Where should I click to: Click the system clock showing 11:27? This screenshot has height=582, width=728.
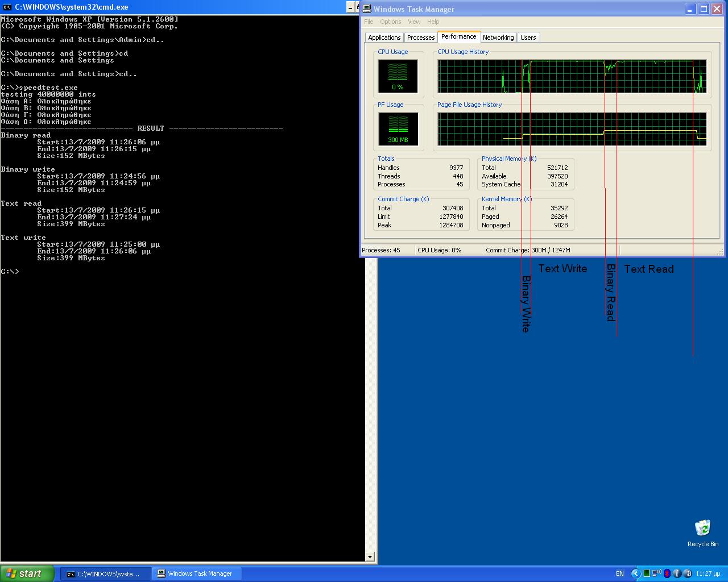tap(708, 573)
